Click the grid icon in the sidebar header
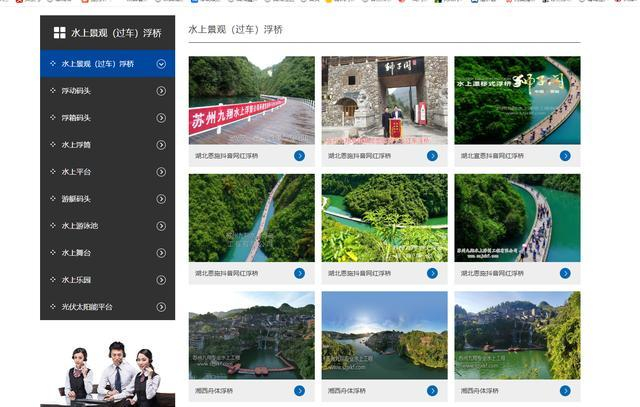 [x=60, y=33]
